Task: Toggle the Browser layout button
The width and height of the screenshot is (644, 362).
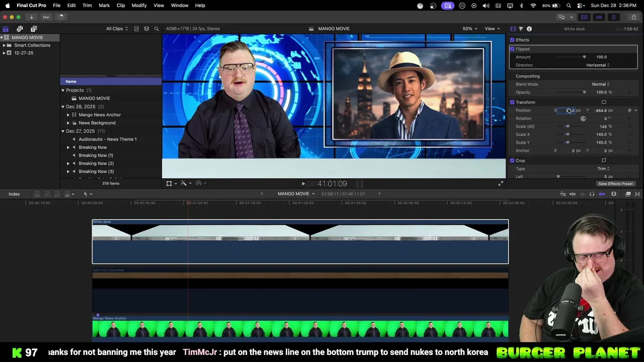Action: pos(584,17)
